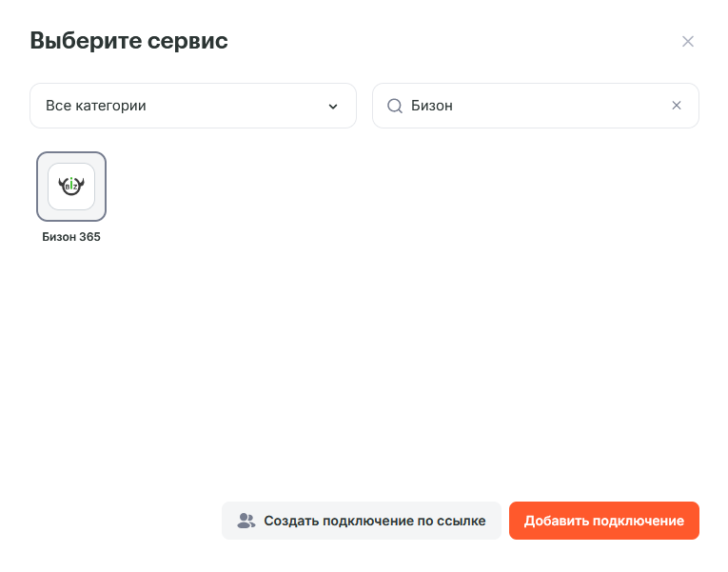Click the Бизон 365 caption text
This screenshot has width=728, height=572.
tap(71, 237)
